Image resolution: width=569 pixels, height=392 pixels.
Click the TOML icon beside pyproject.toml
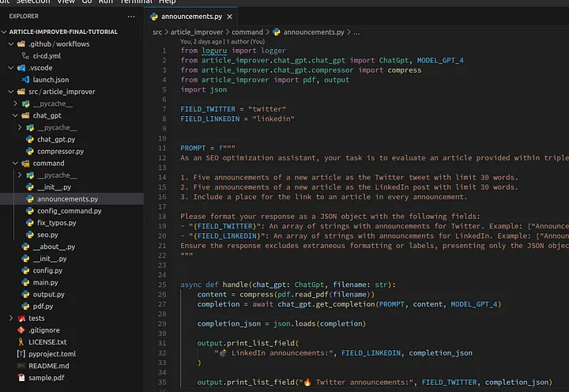pos(21,354)
